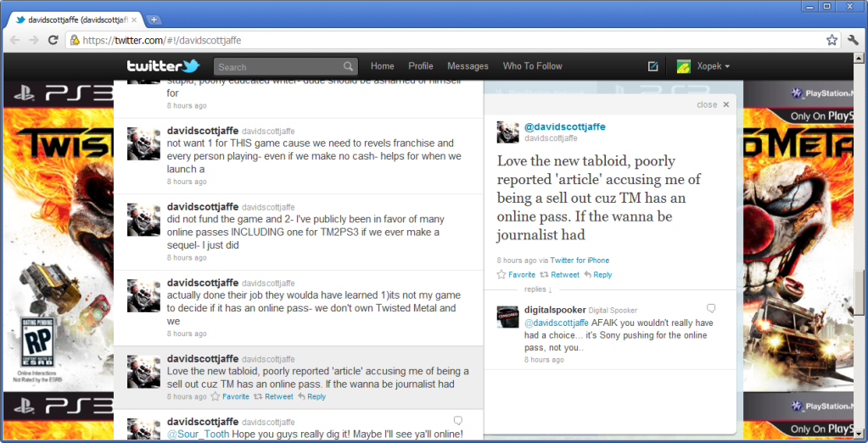
Task: Open the Xopek account dropdown
Action: pos(713,66)
